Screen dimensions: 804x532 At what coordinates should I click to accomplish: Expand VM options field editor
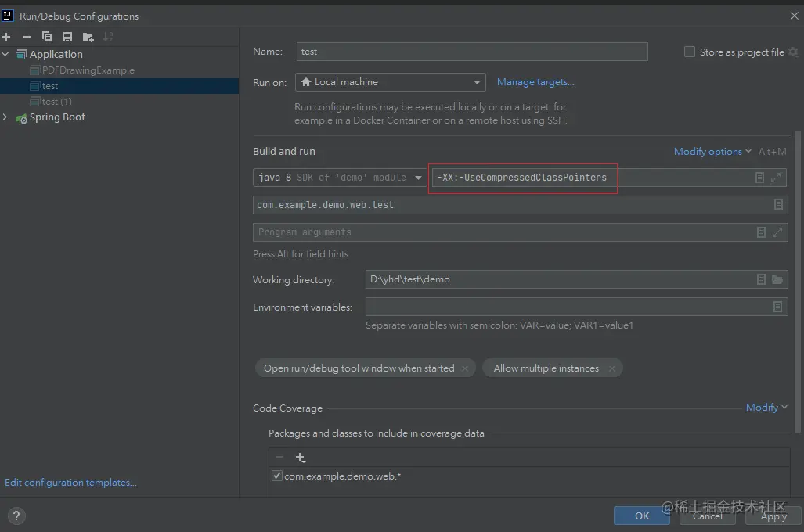(x=777, y=178)
